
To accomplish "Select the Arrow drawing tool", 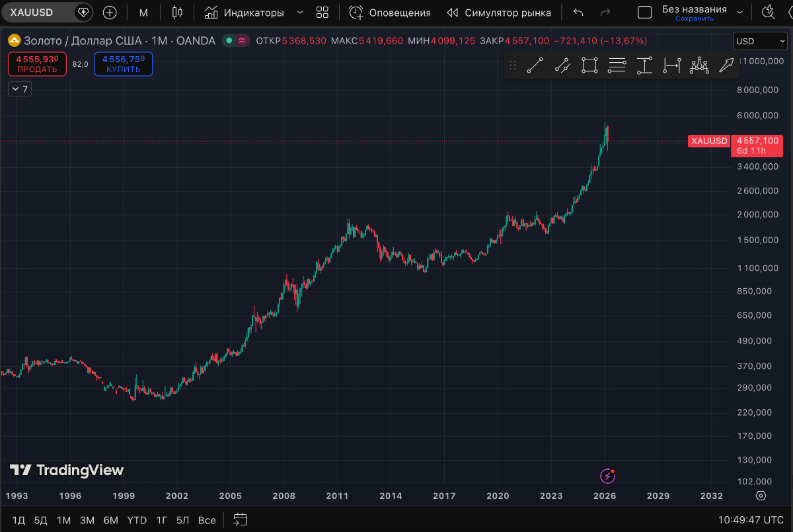I will (726, 65).
